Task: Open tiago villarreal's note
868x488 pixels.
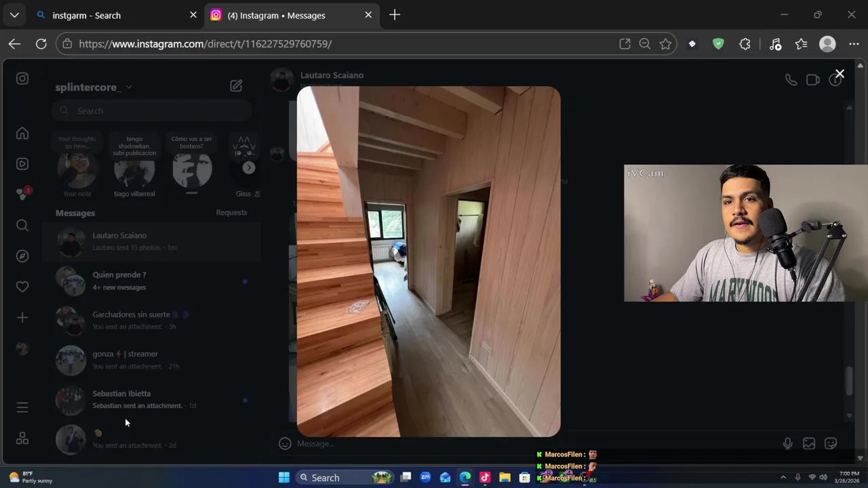Action: (134, 166)
